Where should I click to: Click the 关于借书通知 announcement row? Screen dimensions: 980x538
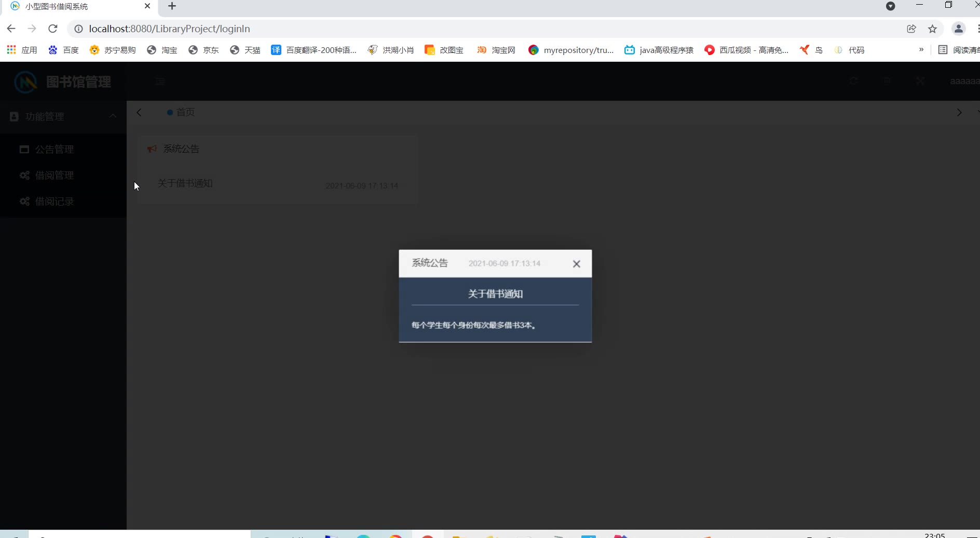pyautogui.click(x=278, y=184)
